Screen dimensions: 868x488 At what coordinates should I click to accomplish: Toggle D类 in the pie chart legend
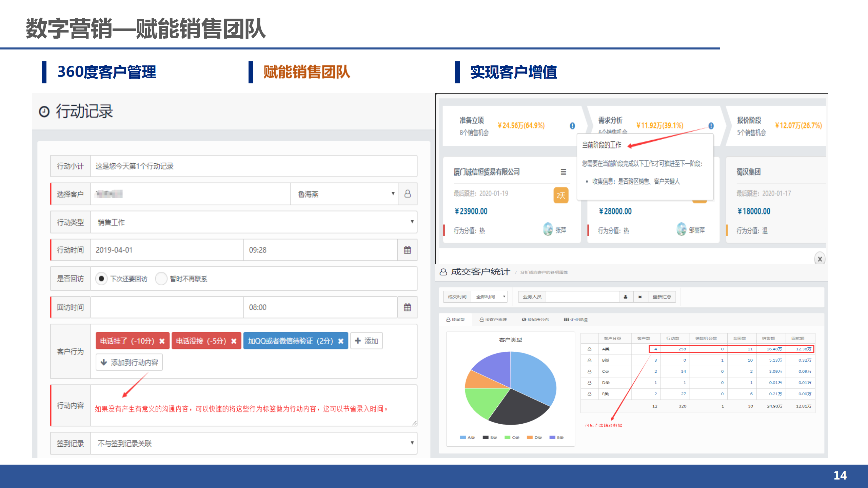(x=534, y=438)
